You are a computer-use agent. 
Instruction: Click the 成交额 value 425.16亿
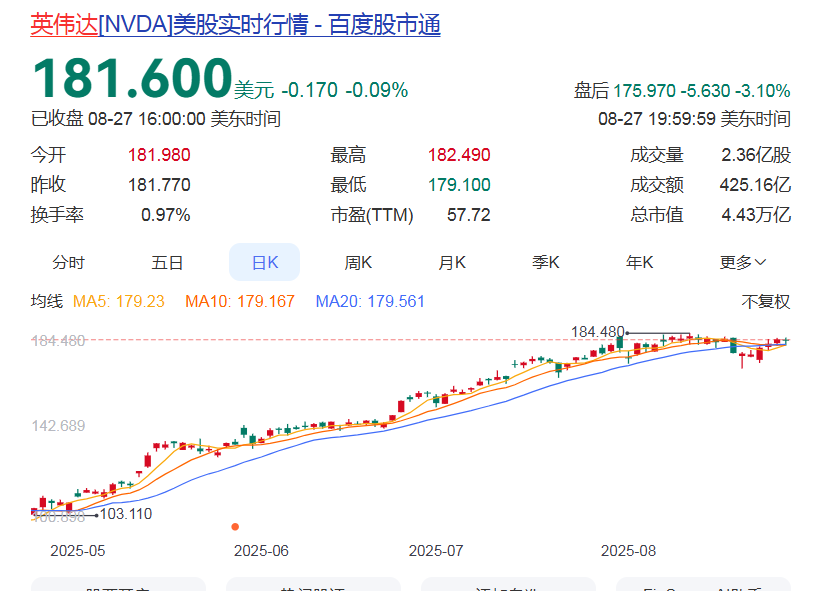[755, 185]
